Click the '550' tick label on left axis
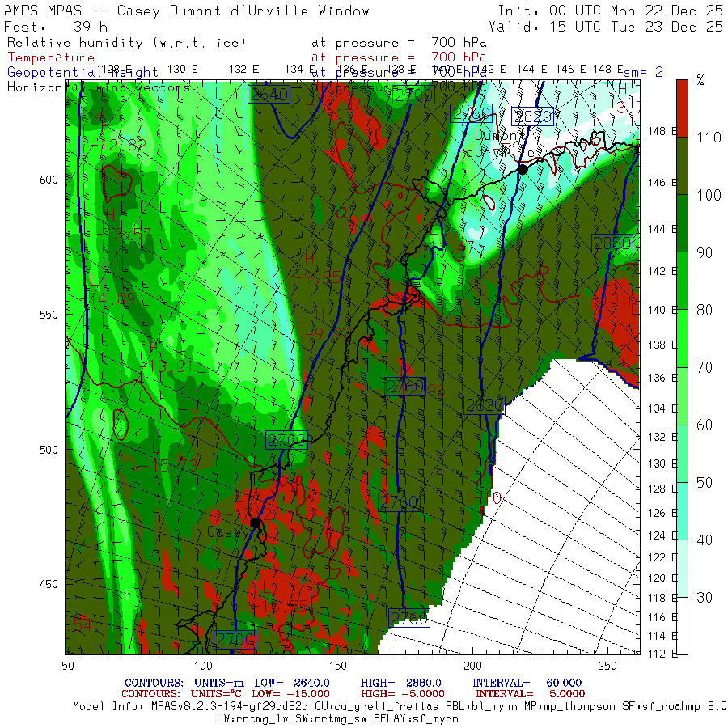Image resolution: width=728 pixels, height=728 pixels. 49,315
